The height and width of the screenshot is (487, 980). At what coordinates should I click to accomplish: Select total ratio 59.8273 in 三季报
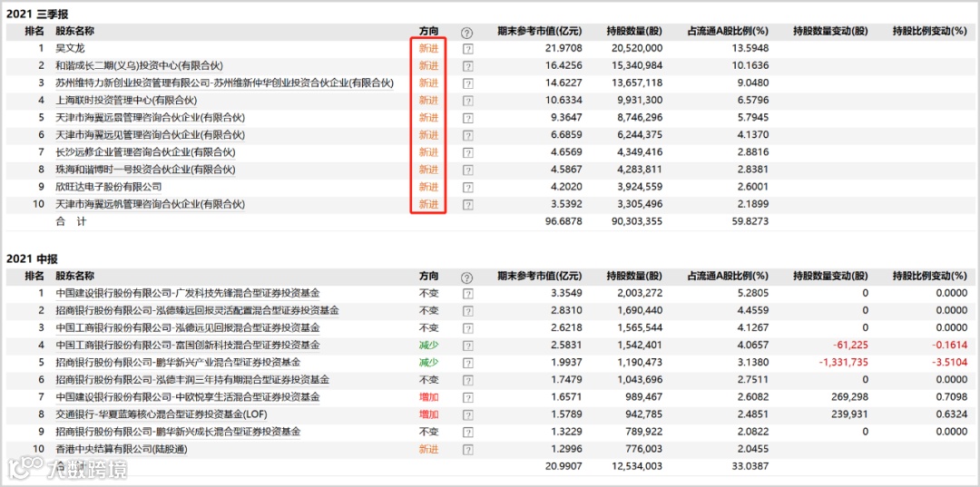(x=751, y=221)
